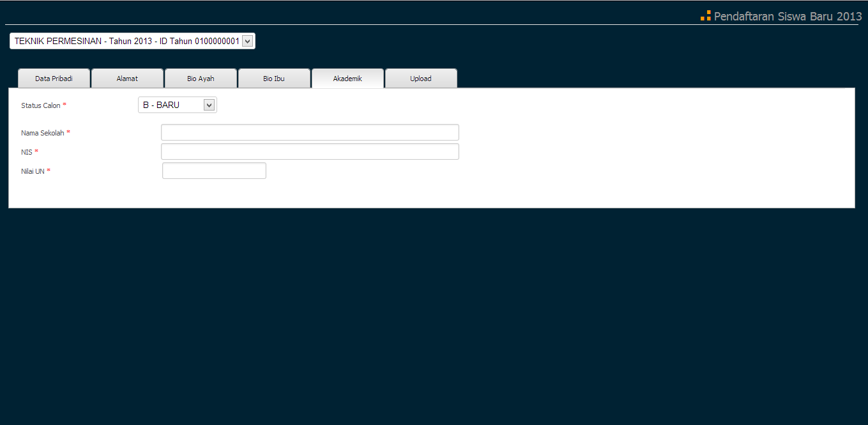This screenshot has height=425, width=868.
Task: Open the Upload tab
Action: [420, 78]
